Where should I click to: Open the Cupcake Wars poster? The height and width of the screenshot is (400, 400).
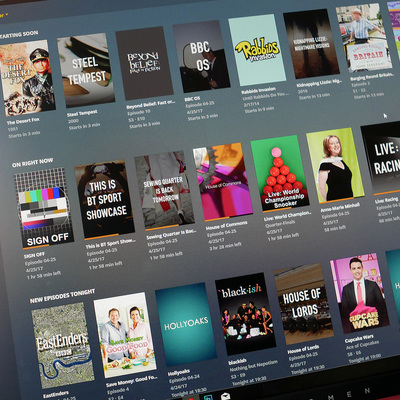[359, 294]
